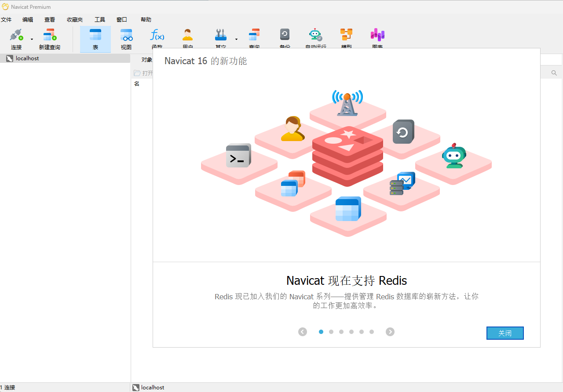Select the sixth slide indicator dot
This screenshot has height=392, width=563.
click(x=372, y=332)
